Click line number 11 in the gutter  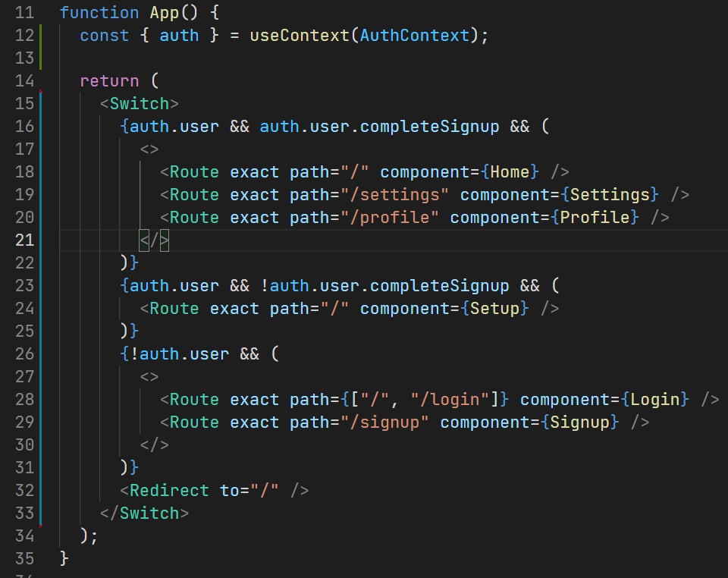coord(24,12)
